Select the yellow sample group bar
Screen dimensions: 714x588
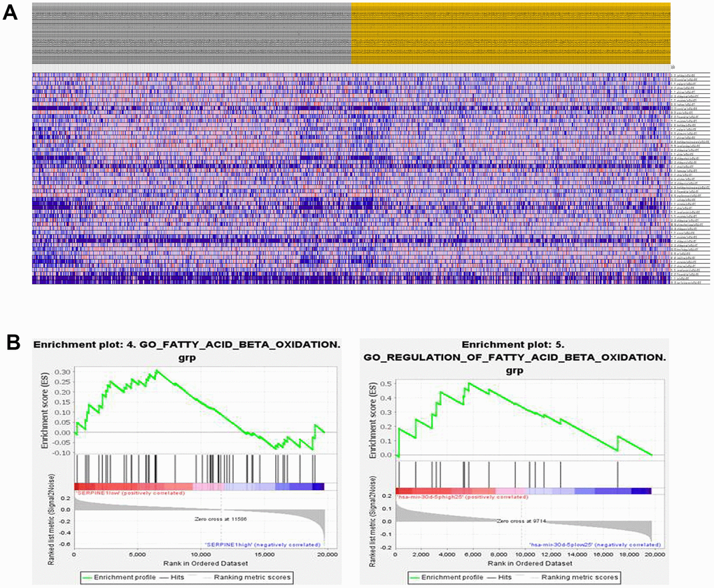tap(510, 34)
